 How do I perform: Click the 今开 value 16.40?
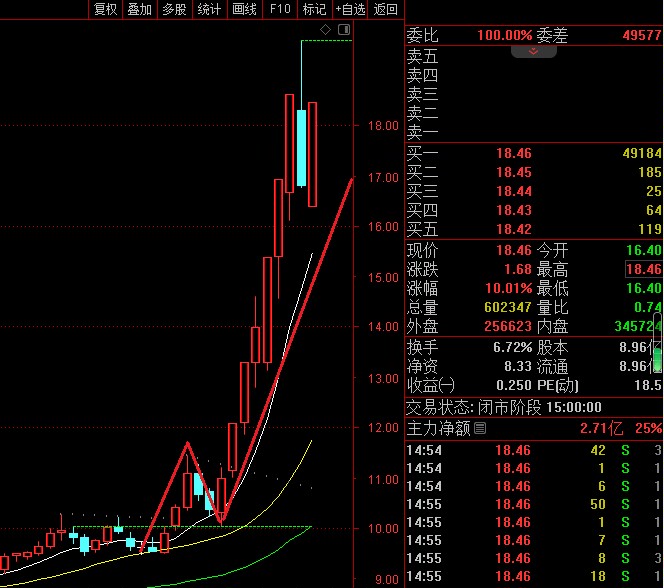[x=644, y=250]
